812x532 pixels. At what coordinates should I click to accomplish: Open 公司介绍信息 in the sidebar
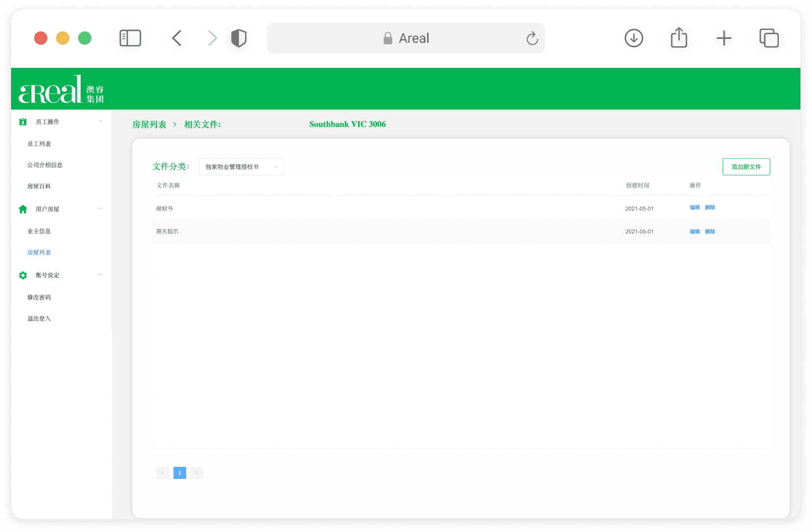tap(45, 165)
